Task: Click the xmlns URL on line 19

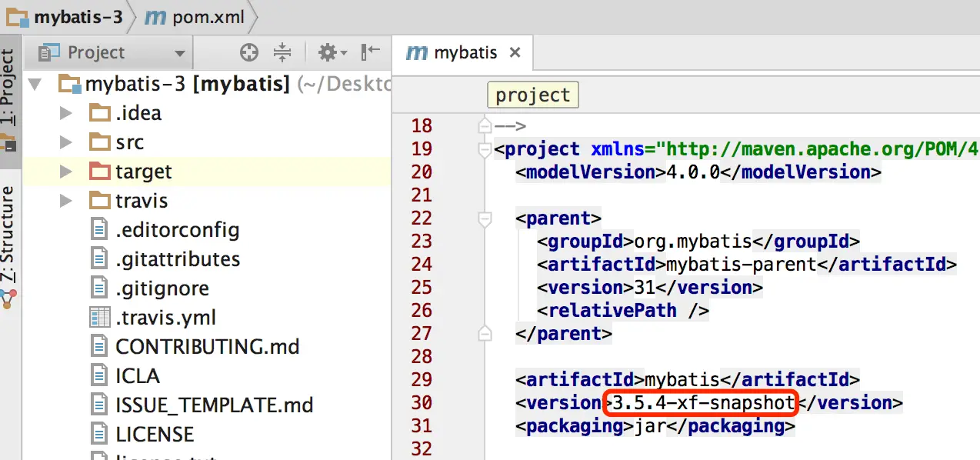Action: [x=823, y=148]
